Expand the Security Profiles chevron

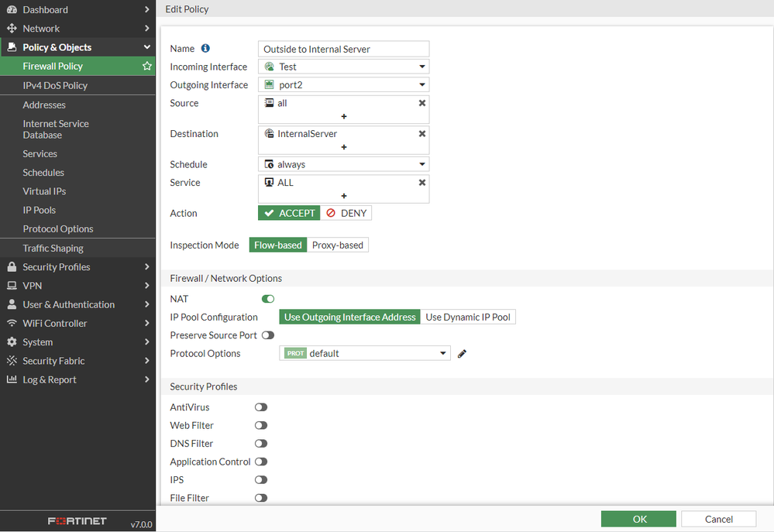(x=146, y=266)
